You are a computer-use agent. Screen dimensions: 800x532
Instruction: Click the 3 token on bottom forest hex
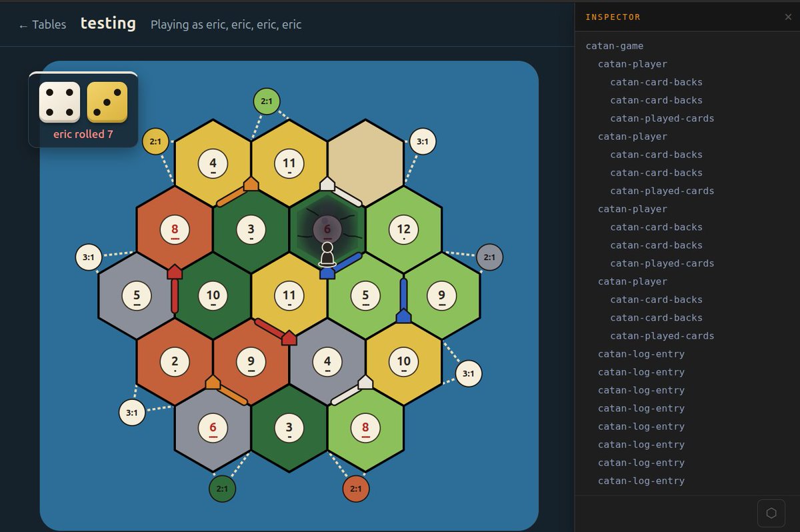coord(289,427)
